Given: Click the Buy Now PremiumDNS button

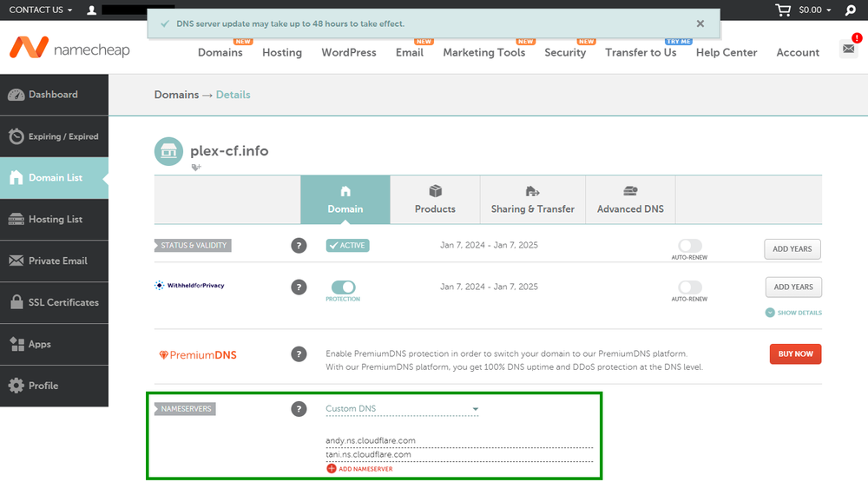Looking at the screenshot, I should point(795,354).
